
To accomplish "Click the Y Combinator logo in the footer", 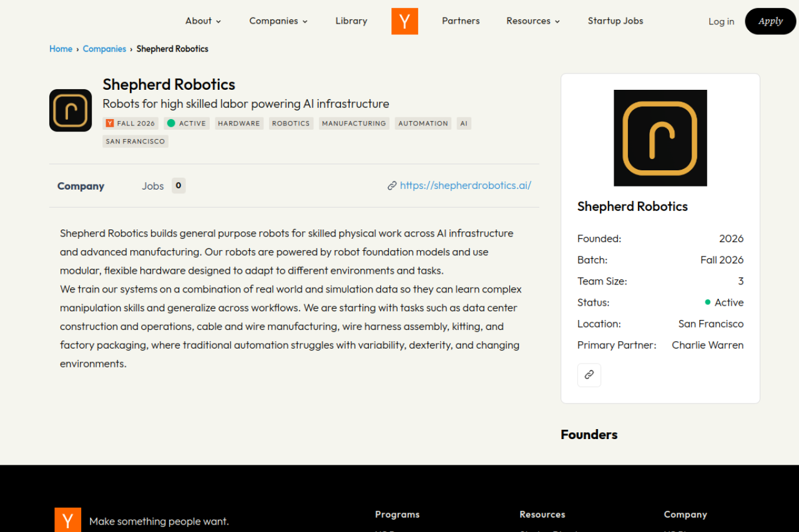I will pyautogui.click(x=67, y=520).
